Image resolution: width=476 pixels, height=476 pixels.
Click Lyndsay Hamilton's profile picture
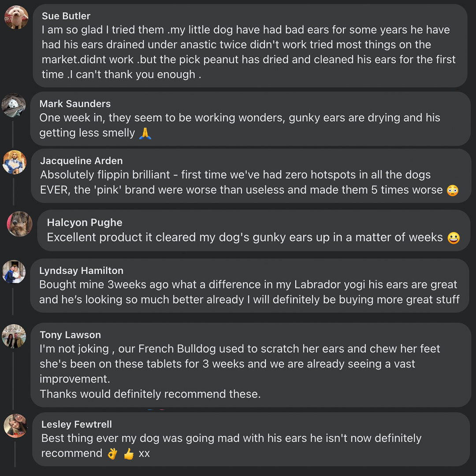tap(14, 271)
